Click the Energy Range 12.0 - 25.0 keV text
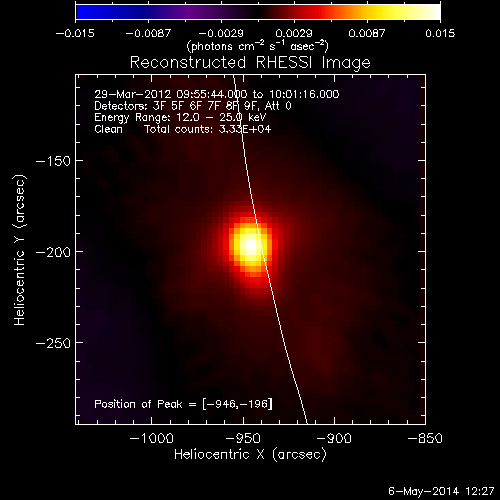The width and height of the screenshot is (500, 500). click(180, 118)
